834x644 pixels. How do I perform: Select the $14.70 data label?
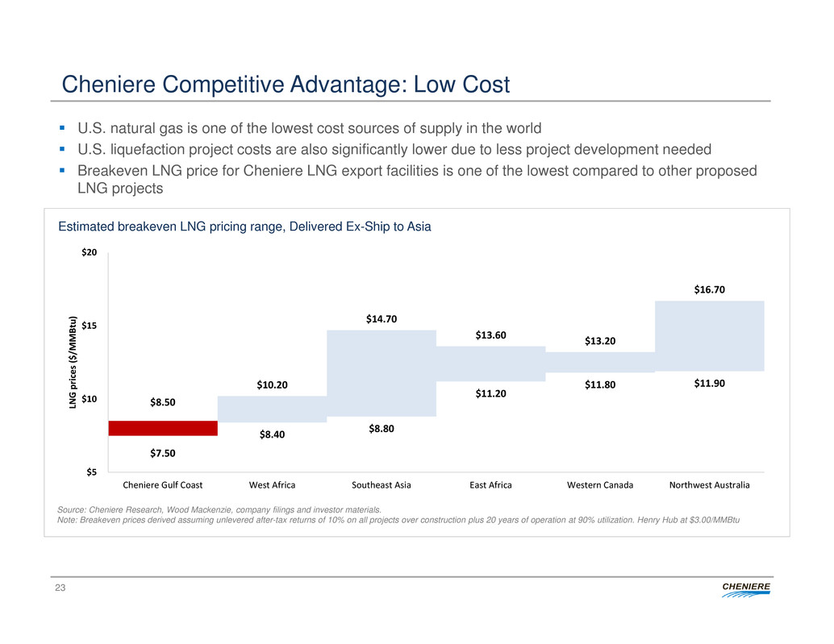pyautogui.click(x=382, y=319)
